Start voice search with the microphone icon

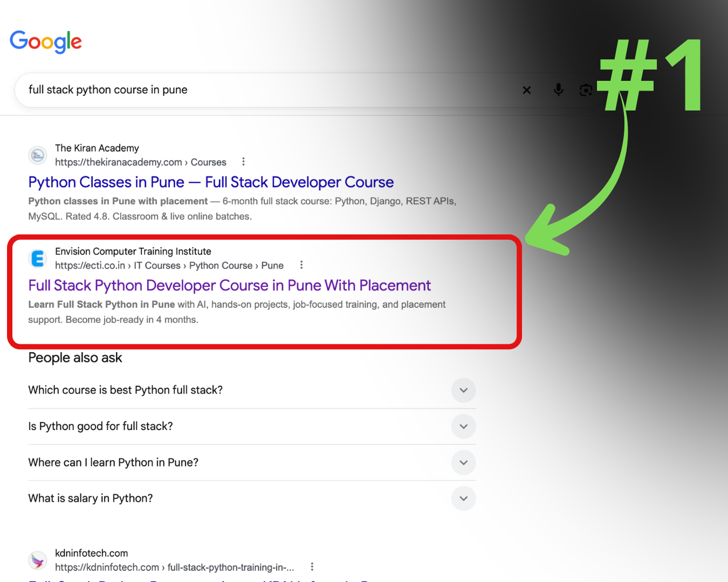click(559, 89)
